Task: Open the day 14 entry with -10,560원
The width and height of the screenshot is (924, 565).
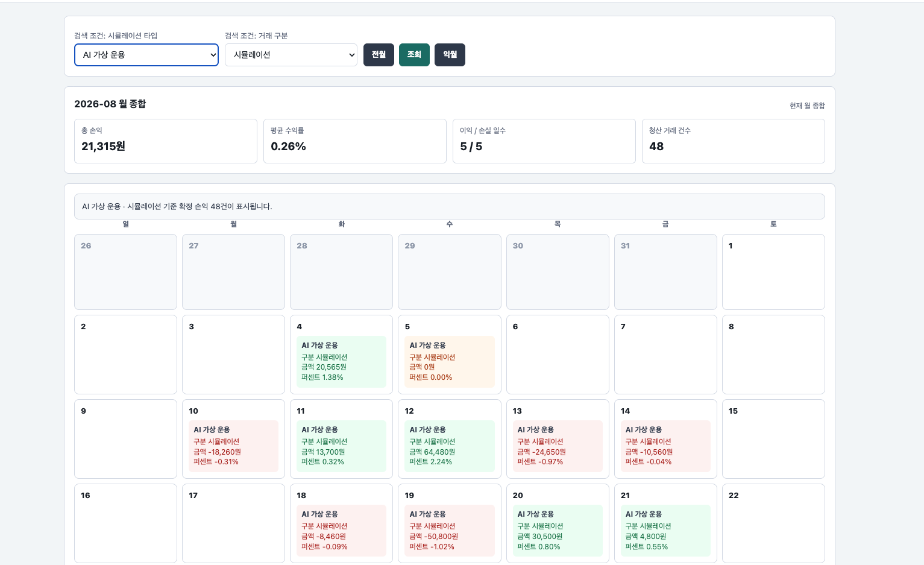Action: (665, 446)
